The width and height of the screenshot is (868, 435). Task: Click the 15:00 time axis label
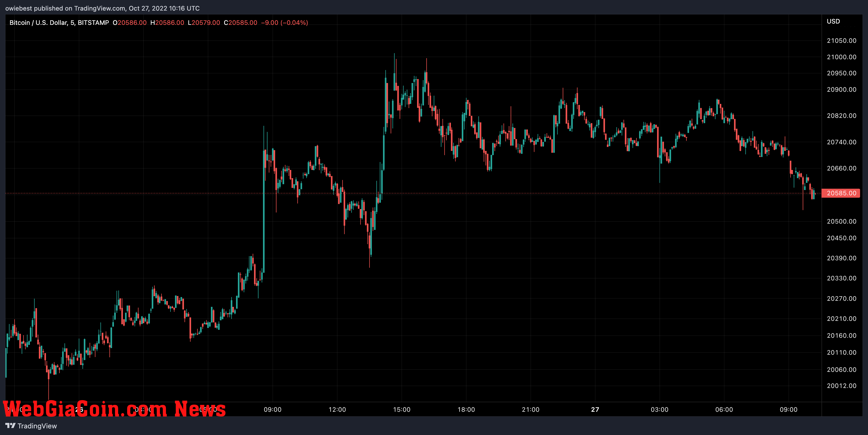coord(402,409)
